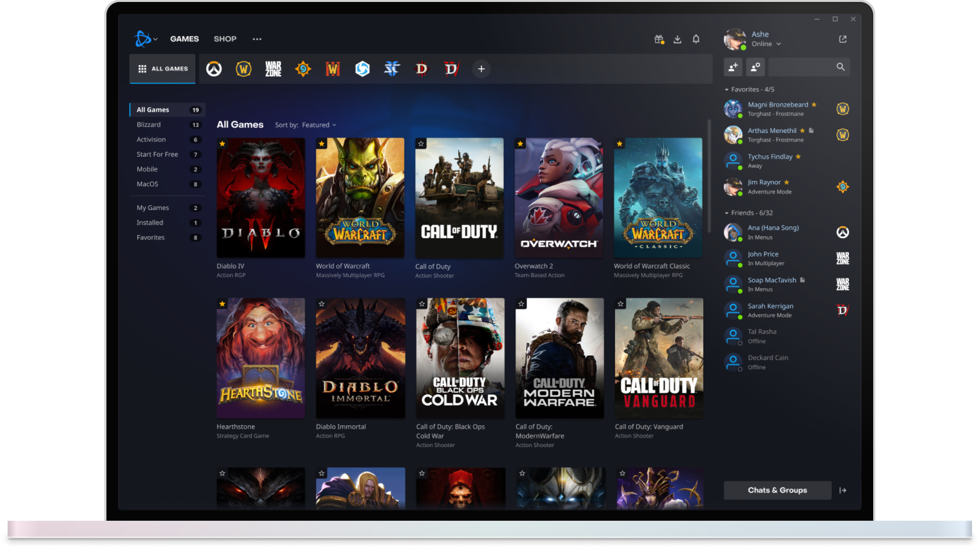The height and width of the screenshot is (547, 980).
Task: Open notifications bell icon
Action: (696, 39)
